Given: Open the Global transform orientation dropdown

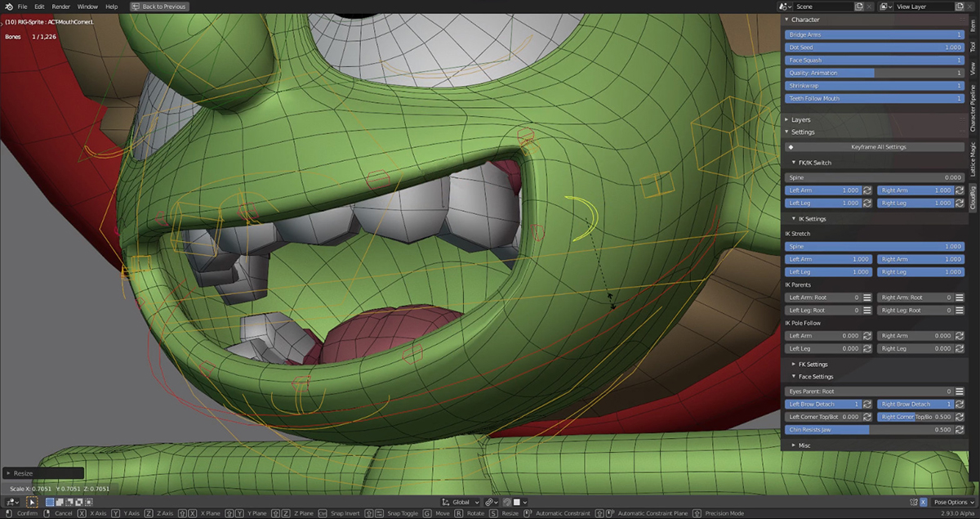Looking at the screenshot, I should coord(460,502).
